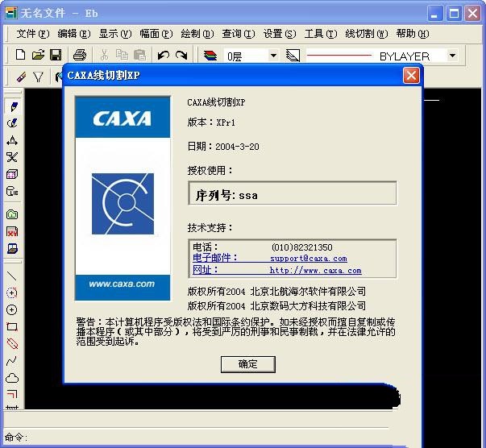
Task: Click the 确定 button in dialog
Action: (248, 364)
